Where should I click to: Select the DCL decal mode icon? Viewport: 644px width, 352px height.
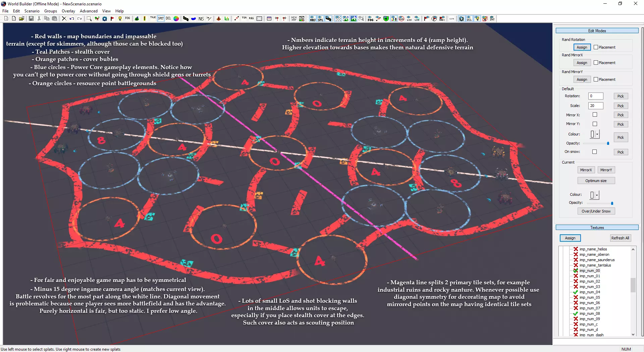coord(168,19)
